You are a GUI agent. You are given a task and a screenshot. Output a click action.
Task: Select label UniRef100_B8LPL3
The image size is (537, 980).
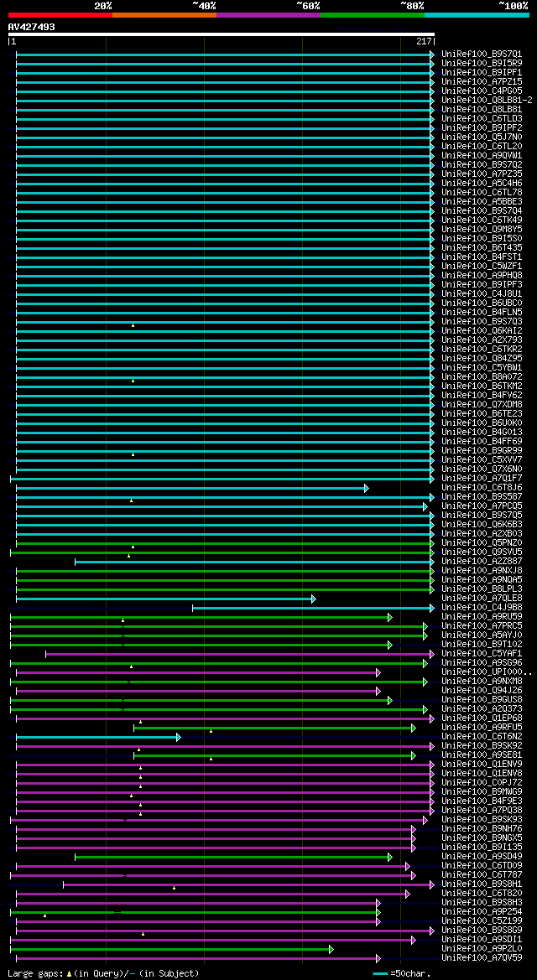tap(482, 589)
